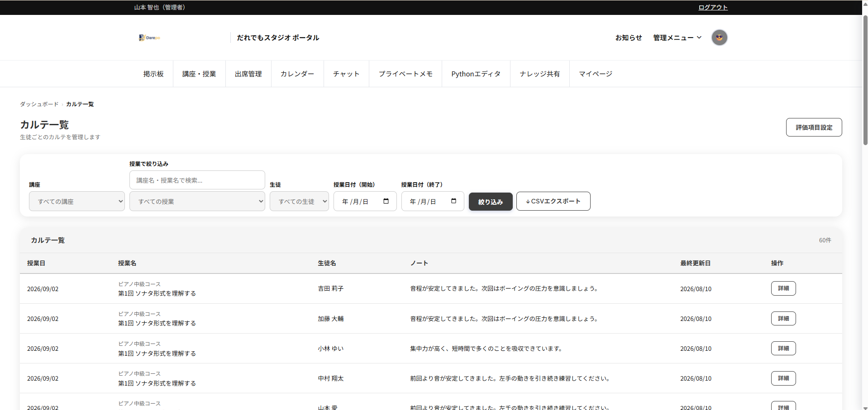
Task: Click the ダッシュボード breadcrumb link
Action: (39, 104)
